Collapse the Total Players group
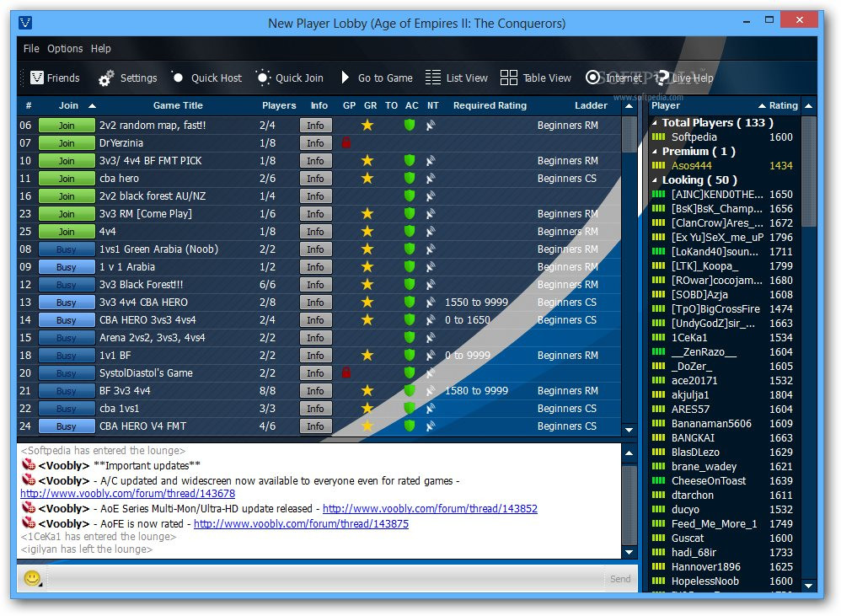The width and height of the screenshot is (841, 616). tap(655, 123)
